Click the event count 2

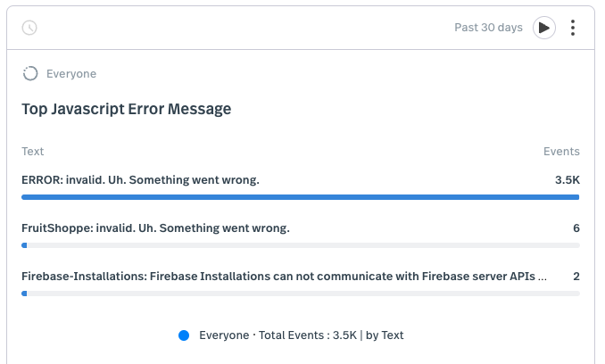576,277
